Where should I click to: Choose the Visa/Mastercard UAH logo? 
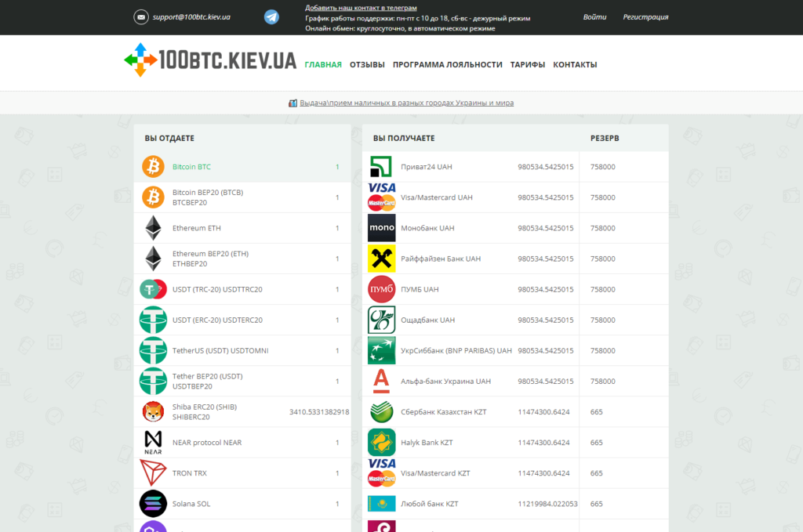pos(382,197)
